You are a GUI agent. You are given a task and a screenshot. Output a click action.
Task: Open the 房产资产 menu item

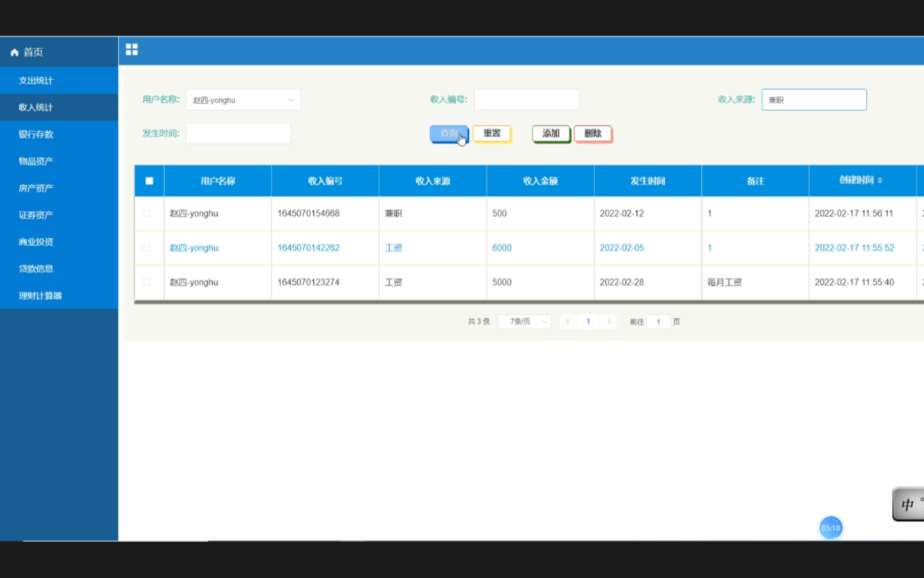pyautogui.click(x=59, y=188)
